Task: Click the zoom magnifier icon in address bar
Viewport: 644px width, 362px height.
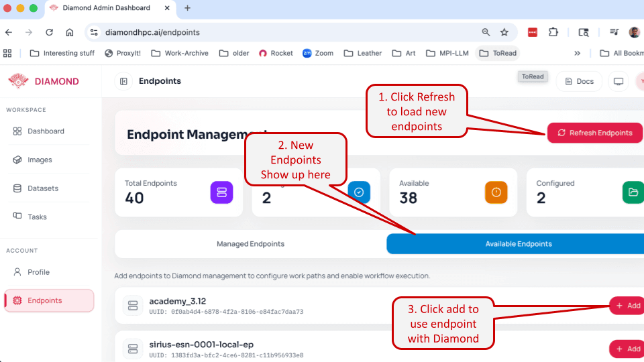Action: point(486,32)
